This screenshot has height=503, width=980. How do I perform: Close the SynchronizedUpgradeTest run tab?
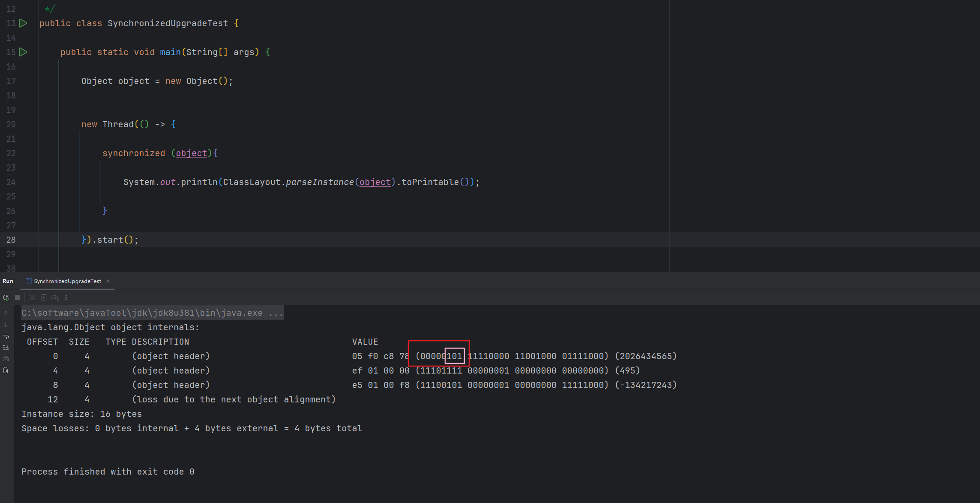pyautogui.click(x=108, y=281)
